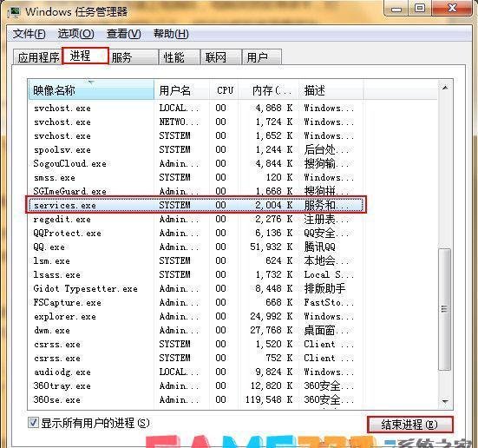Click the svchost.exe row with 4,868 K

196,108
